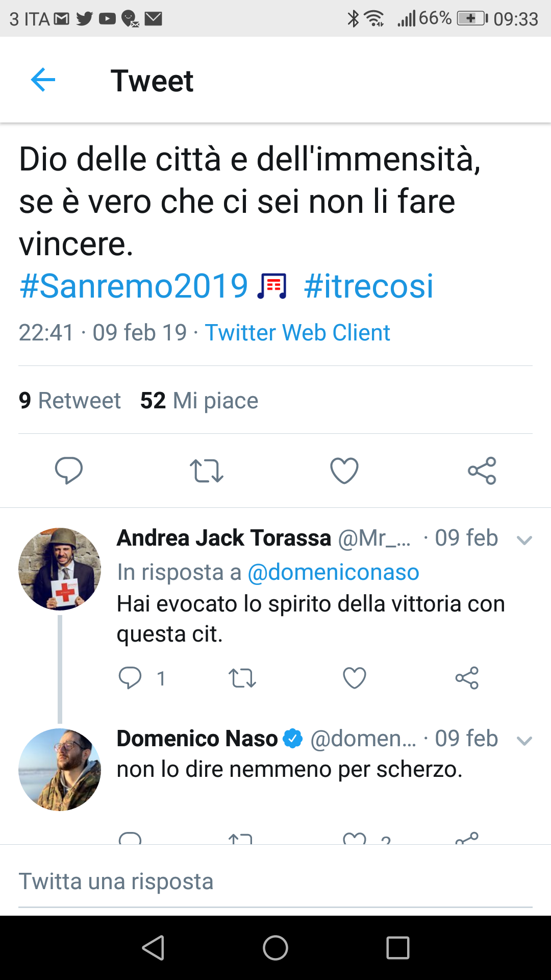The height and width of the screenshot is (980, 551).
Task: Reply to the main tweet via comment icon
Action: [x=69, y=470]
